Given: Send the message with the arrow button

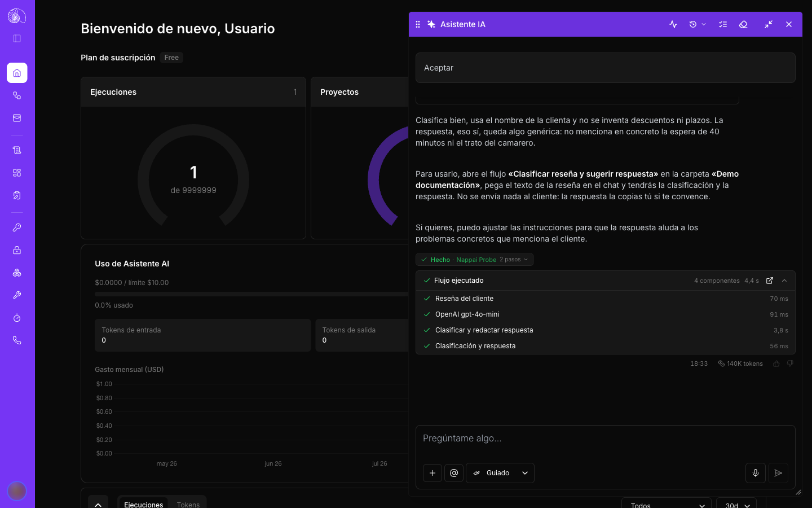Looking at the screenshot, I should 778,473.
